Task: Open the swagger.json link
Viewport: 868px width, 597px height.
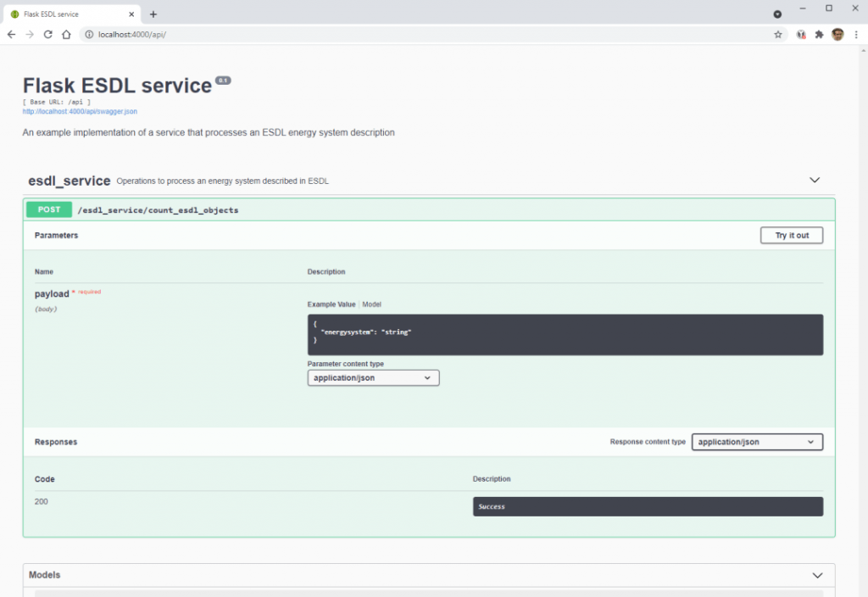Action: point(80,111)
